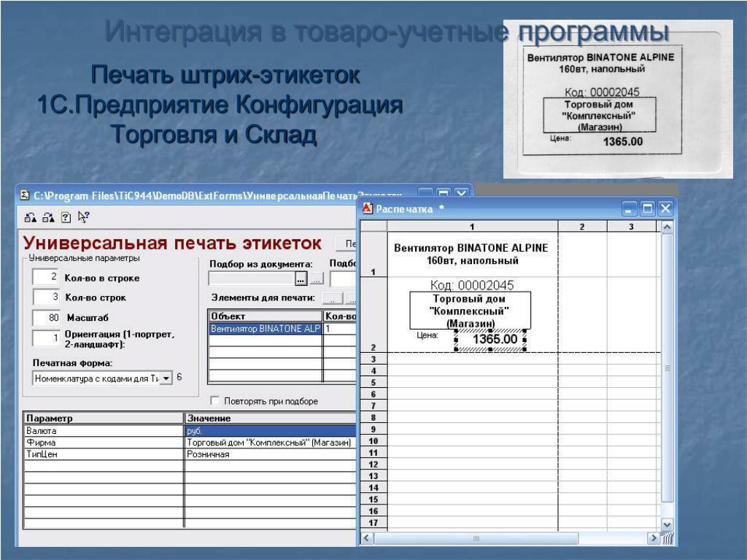747x560 pixels.
Task: Click the counter-clockwise arrow settings toolbar icon
Action: [x=31, y=217]
